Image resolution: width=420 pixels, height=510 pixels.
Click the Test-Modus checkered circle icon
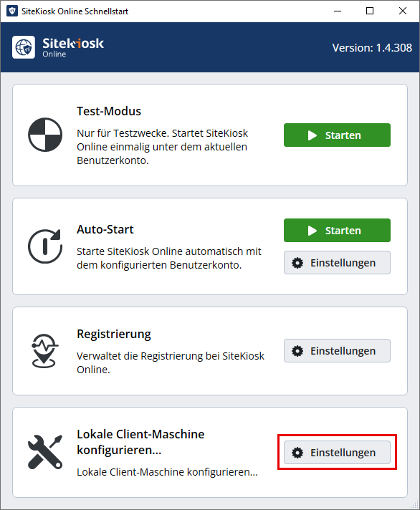click(45, 135)
